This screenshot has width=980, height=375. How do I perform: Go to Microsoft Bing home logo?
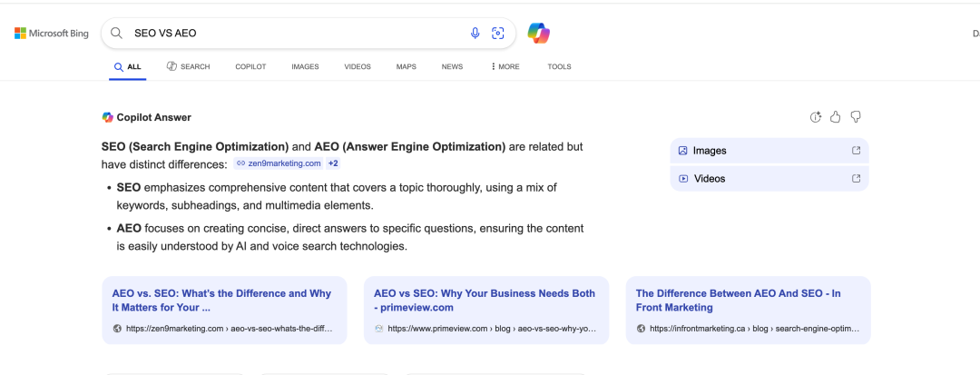tap(52, 34)
